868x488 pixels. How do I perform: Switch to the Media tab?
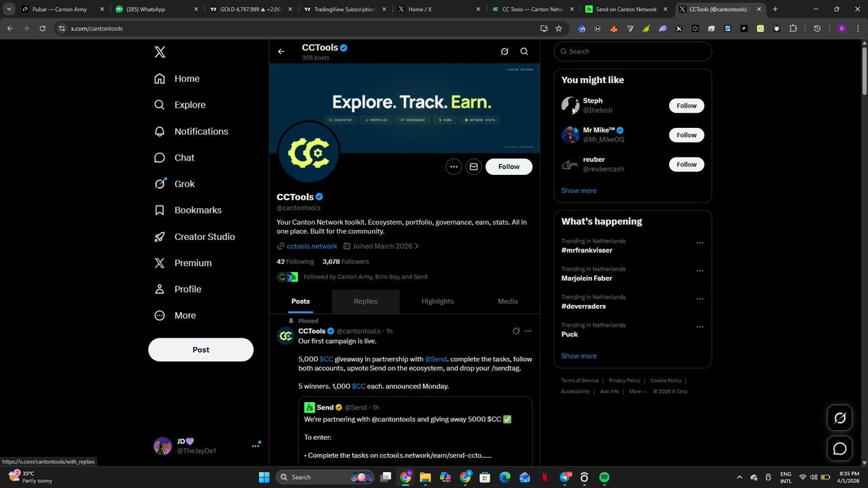click(508, 301)
